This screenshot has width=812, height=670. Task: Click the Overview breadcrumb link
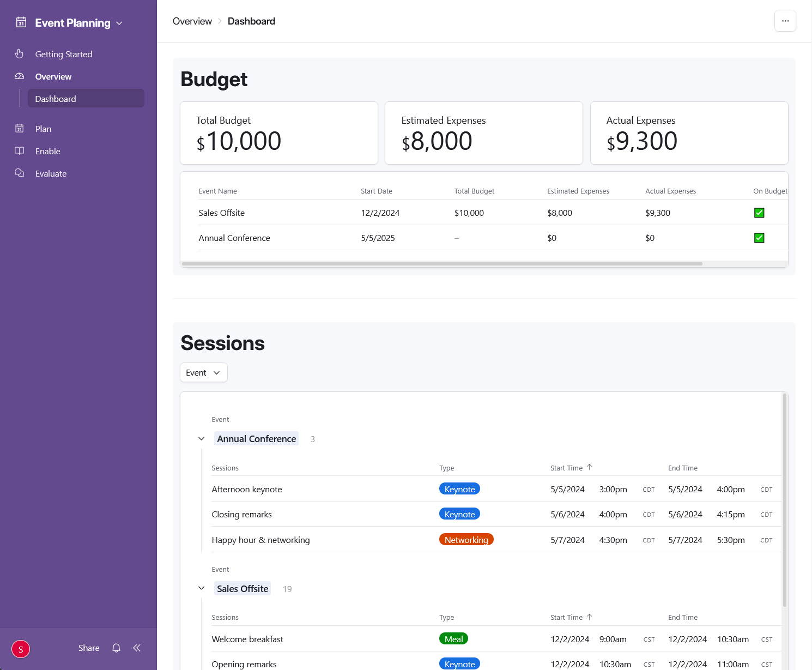[192, 21]
